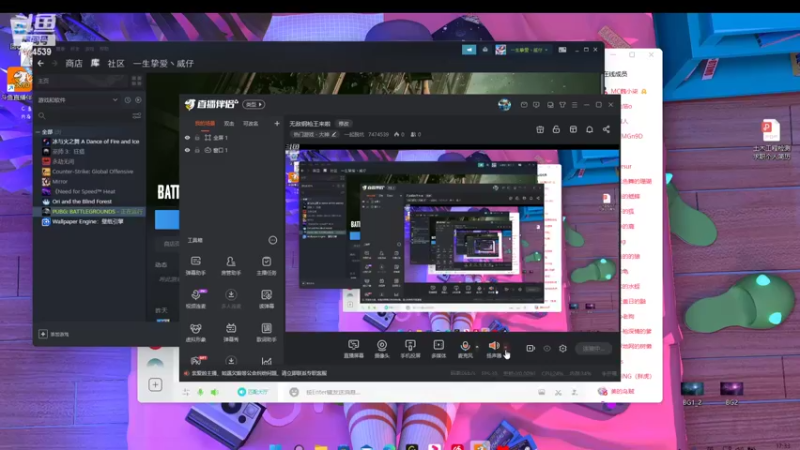Lock the 全屏 1 source

tap(197, 138)
